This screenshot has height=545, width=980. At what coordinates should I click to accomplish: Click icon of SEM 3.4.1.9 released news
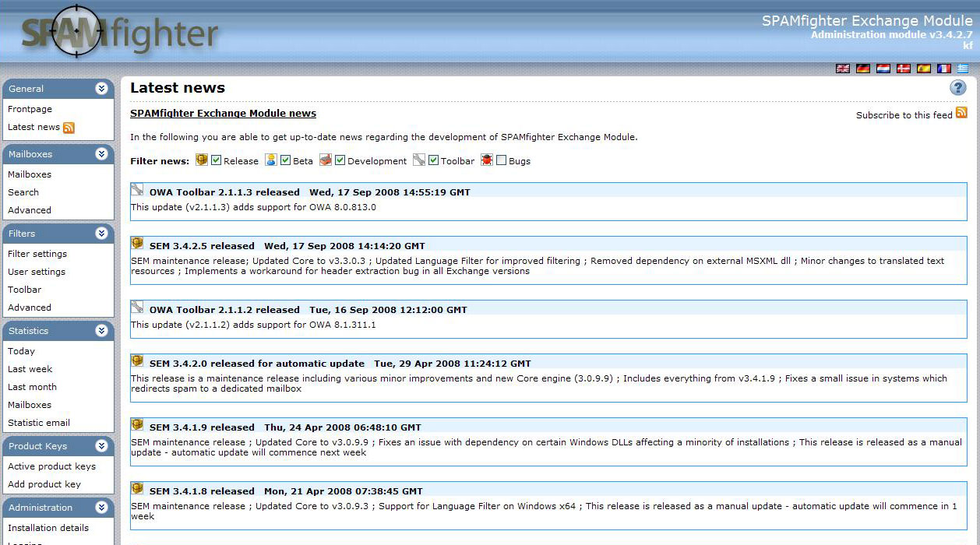pyautogui.click(x=137, y=425)
